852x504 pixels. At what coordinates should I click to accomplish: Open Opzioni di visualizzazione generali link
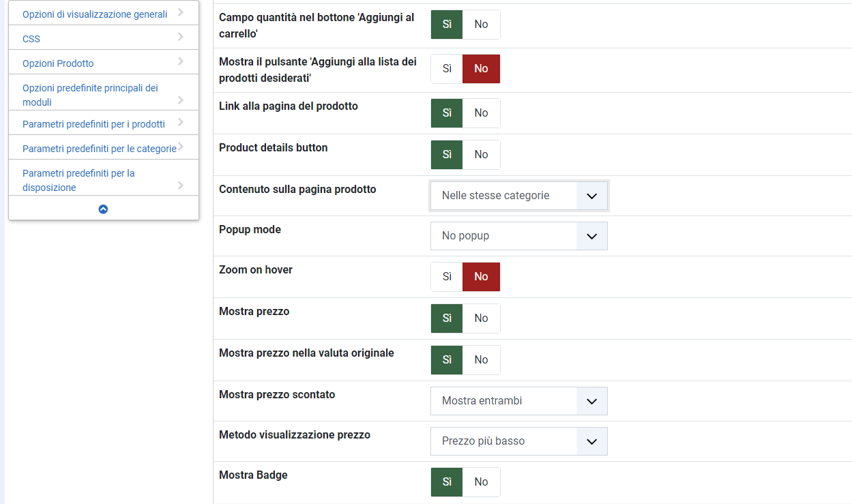(95, 14)
